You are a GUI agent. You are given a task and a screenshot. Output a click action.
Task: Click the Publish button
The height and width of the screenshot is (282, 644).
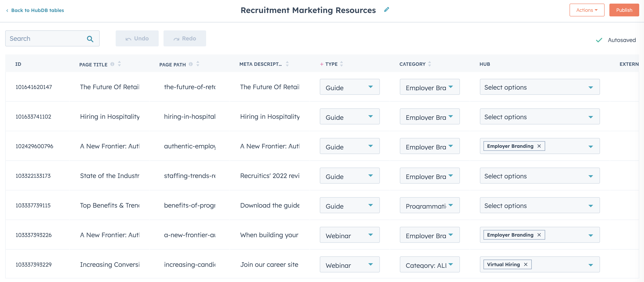(x=624, y=10)
